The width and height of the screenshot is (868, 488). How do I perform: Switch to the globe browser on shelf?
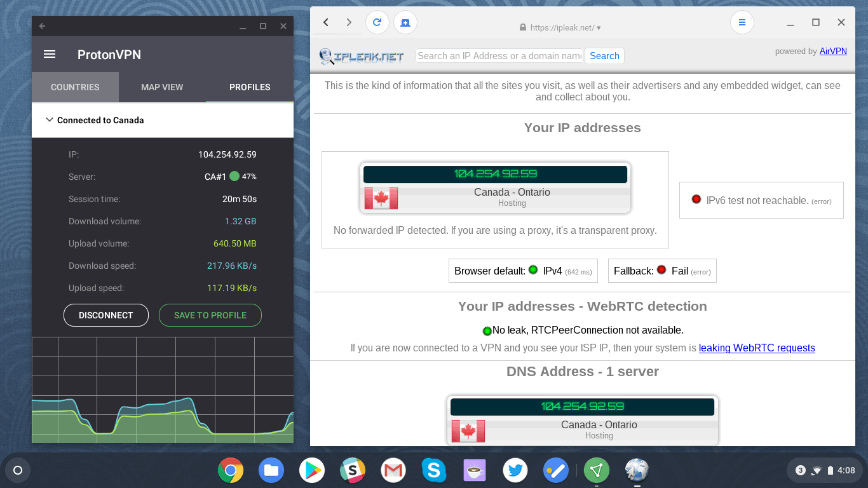coord(637,470)
